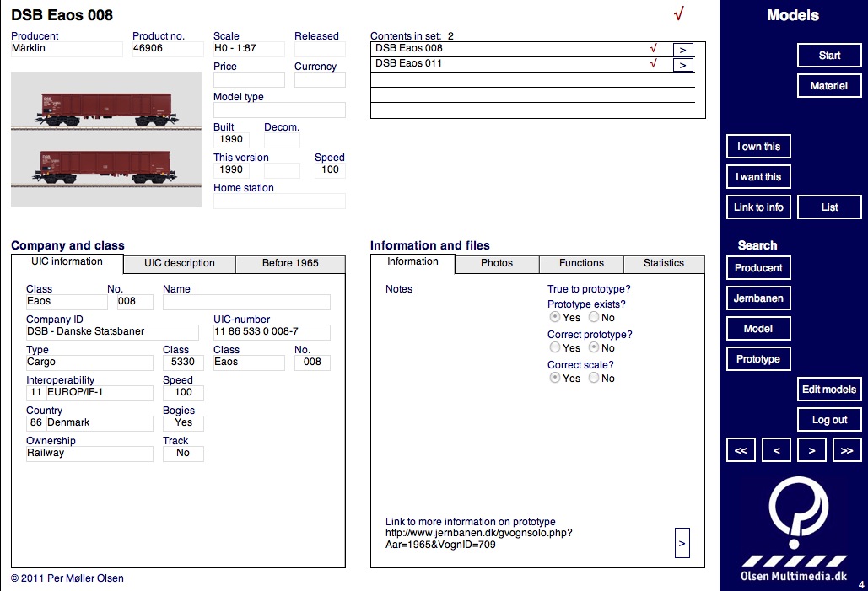This screenshot has height=591, width=868.
Task: Open the Statistics tab
Action: pyautogui.click(x=664, y=263)
